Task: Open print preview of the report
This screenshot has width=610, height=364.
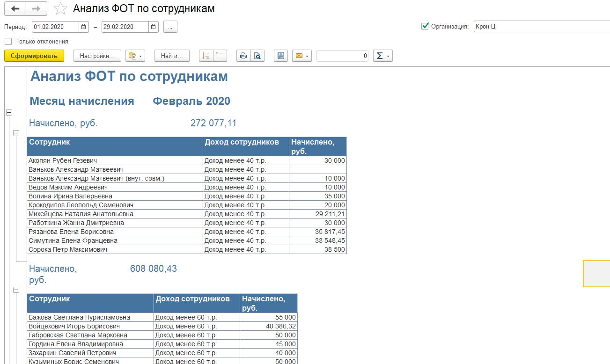Action: 257,56
